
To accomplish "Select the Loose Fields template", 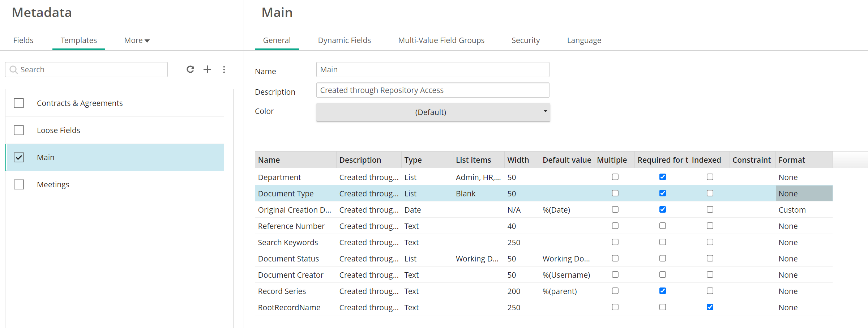I will (59, 131).
